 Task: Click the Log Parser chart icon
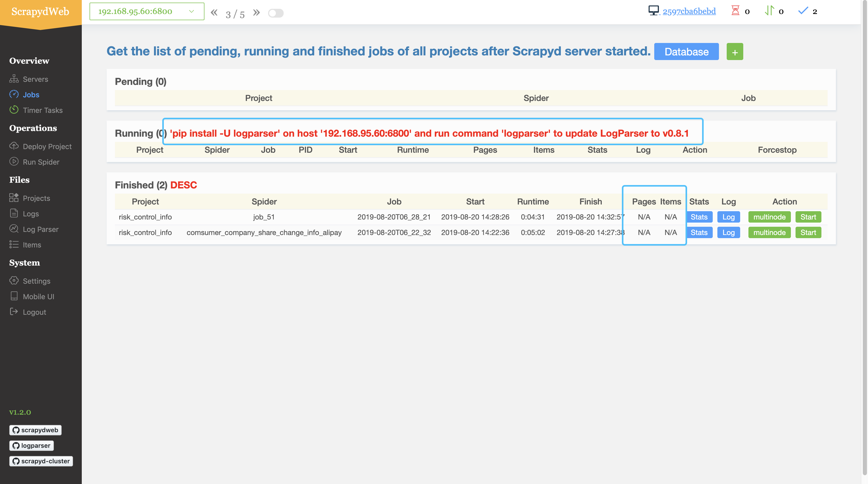point(14,229)
